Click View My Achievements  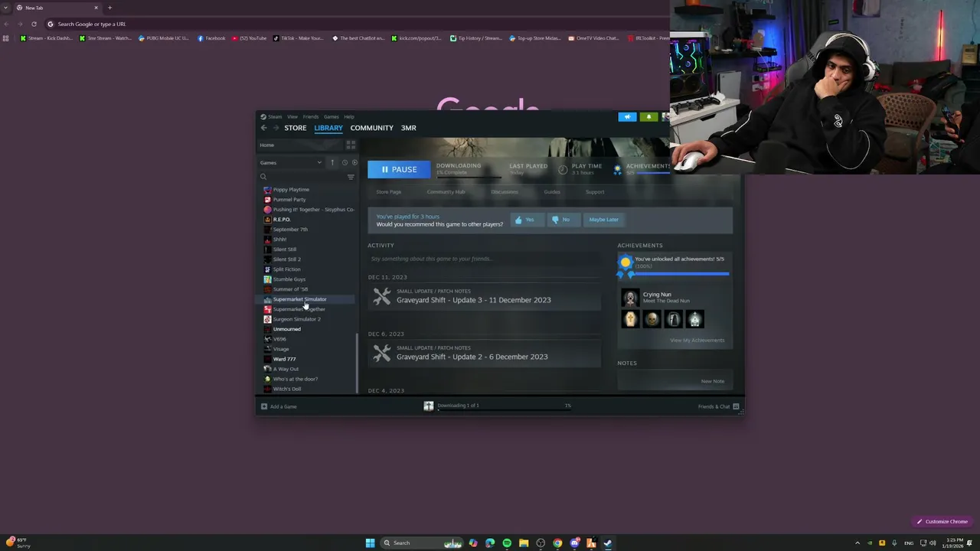(x=697, y=341)
